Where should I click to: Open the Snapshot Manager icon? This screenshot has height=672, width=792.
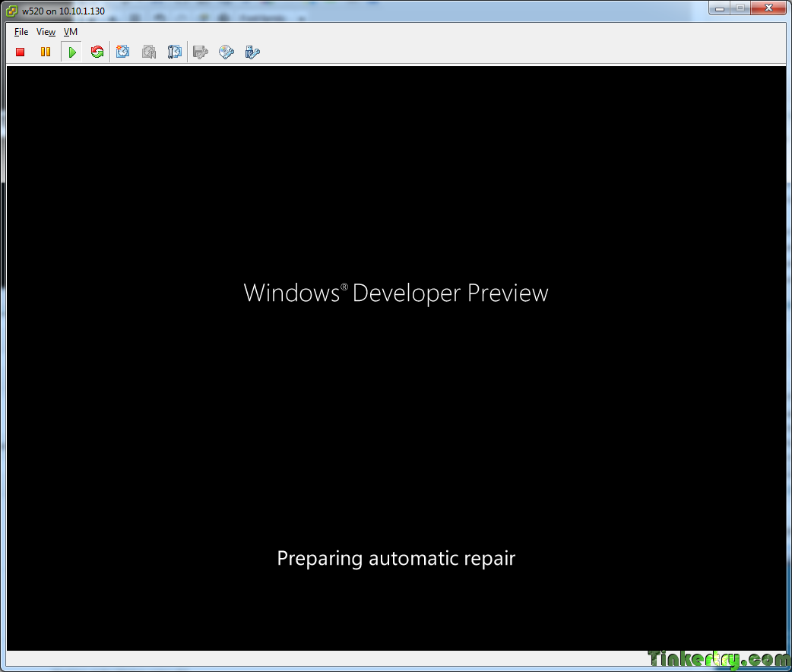[174, 52]
